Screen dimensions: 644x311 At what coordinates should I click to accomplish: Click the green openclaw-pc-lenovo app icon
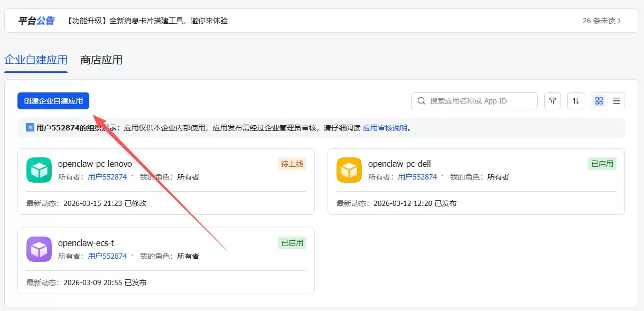(x=39, y=170)
